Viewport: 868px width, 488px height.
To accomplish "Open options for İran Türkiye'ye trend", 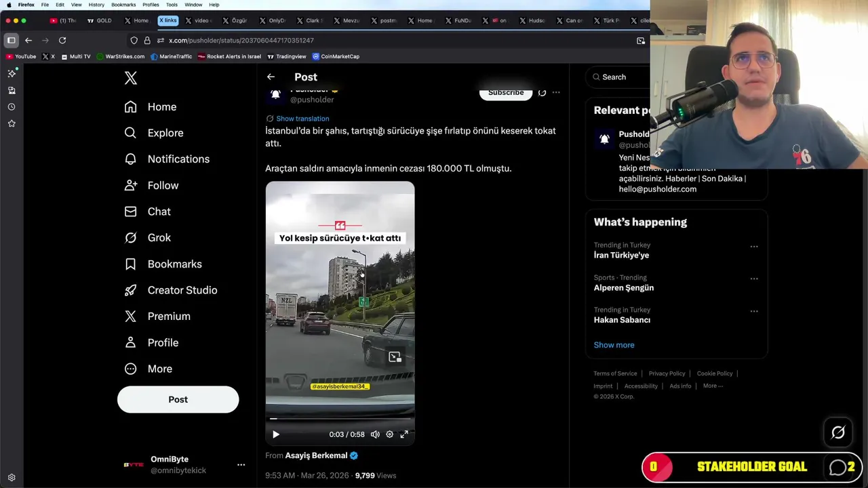I will (754, 247).
